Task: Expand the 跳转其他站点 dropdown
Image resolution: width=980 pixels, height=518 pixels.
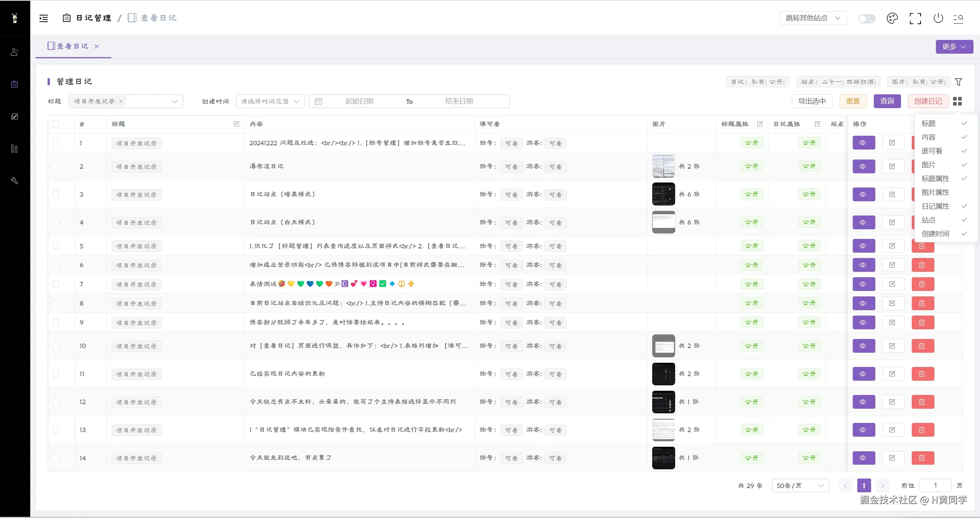Action: [x=813, y=18]
